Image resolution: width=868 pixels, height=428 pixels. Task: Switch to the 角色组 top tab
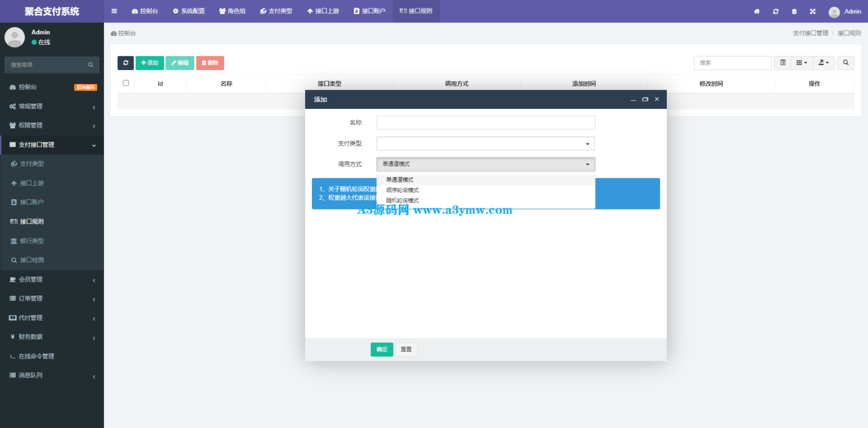point(232,11)
